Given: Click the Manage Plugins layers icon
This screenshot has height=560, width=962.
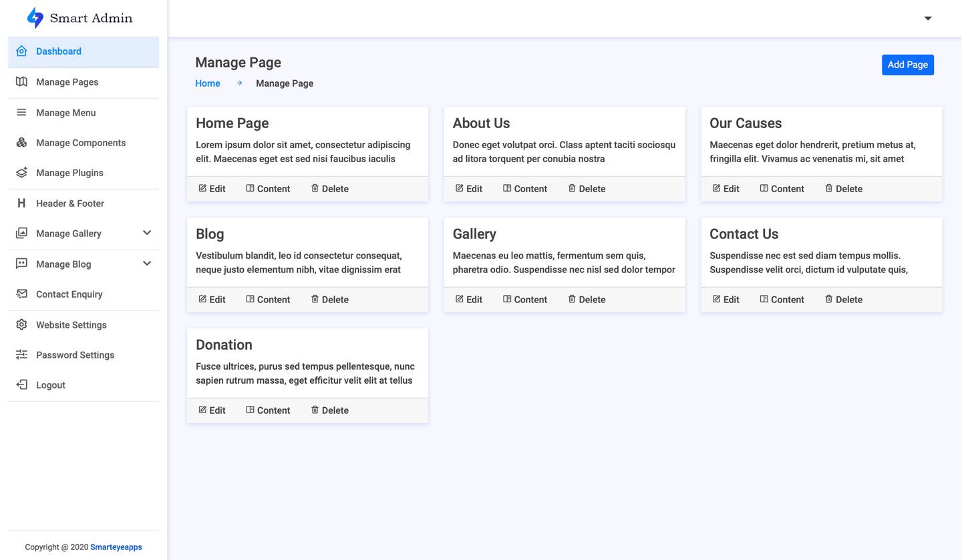Looking at the screenshot, I should coord(21,172).
